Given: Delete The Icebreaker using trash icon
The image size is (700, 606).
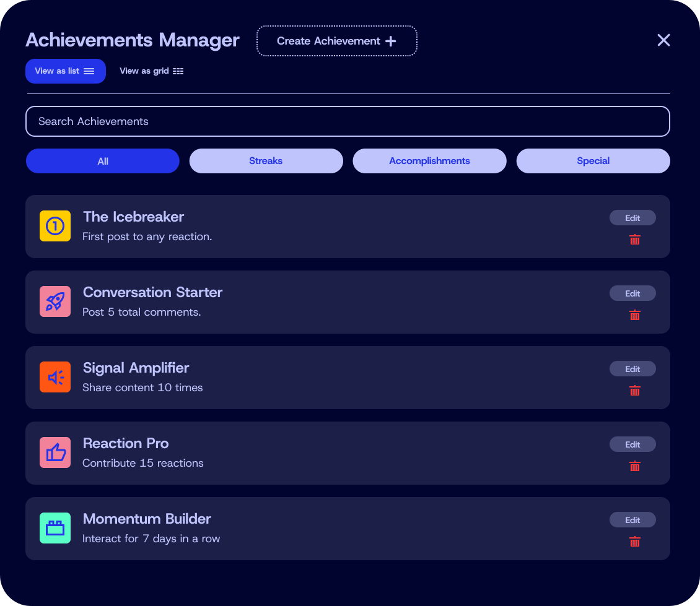Looking at the screenshot, I should pos(634,240).
